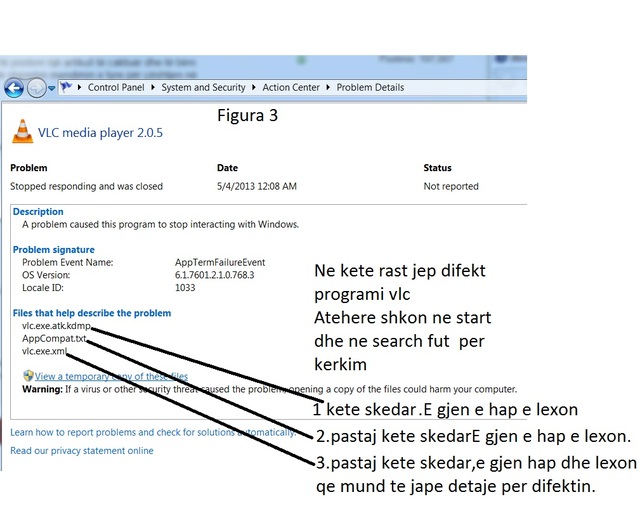Click the Problem column header
The height and width of the screenshot is (511, 640).
tap(29, 168)
